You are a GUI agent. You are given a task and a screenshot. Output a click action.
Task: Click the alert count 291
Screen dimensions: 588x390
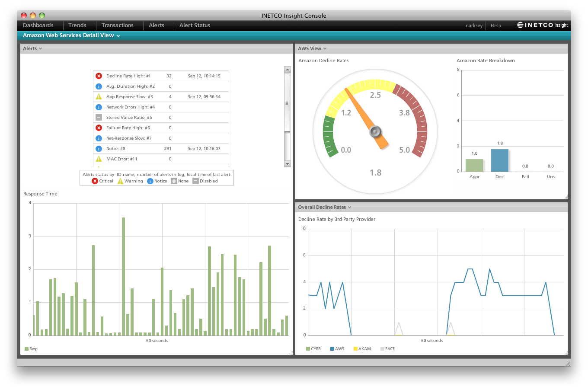click(168, 148)
